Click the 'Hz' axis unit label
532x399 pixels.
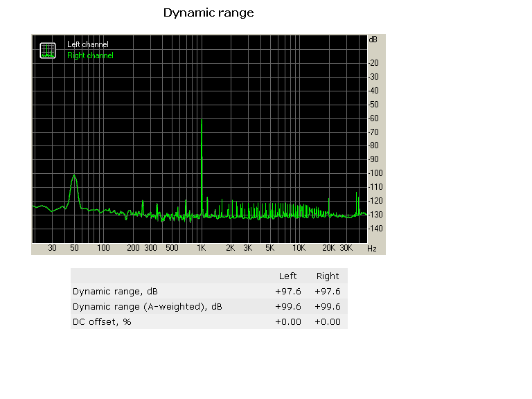[x=372, y=249]
